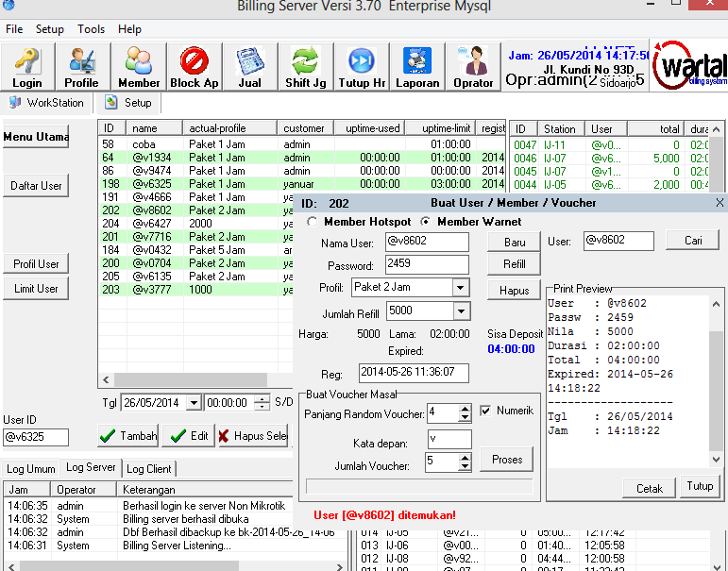Click the Cari button
Viewport: 728px width, 571px height.
[693, 241]
